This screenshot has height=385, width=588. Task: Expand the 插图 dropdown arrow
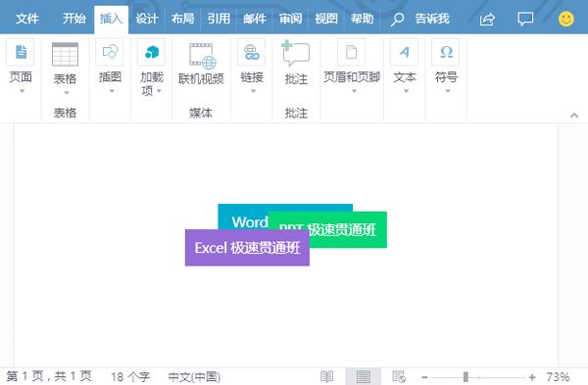pos(112,91)
